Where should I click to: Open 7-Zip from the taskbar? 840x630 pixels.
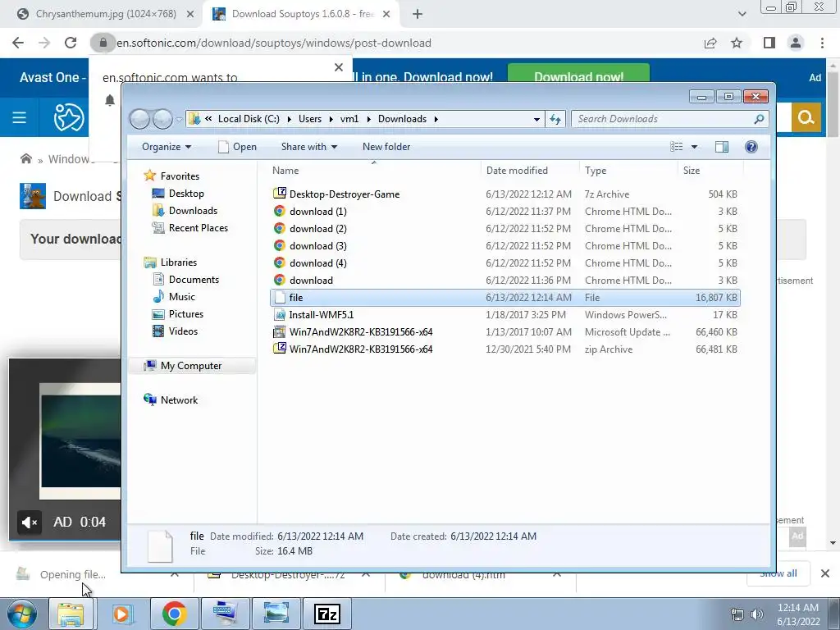pos(327,614)
